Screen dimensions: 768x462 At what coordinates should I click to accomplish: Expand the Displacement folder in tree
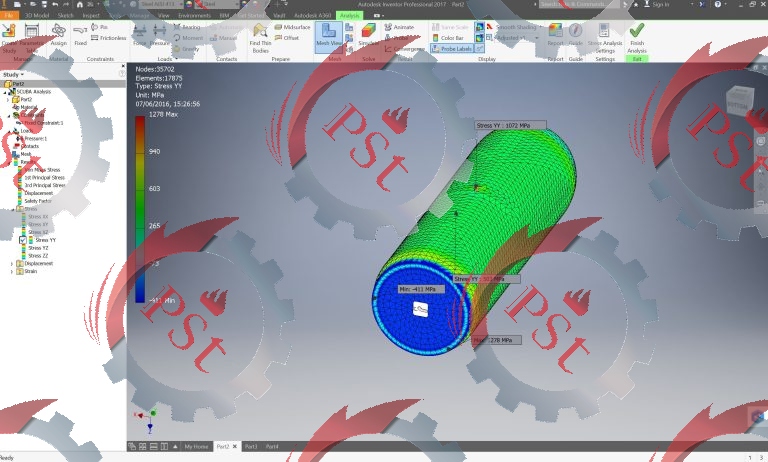click(x=11, y=263)
